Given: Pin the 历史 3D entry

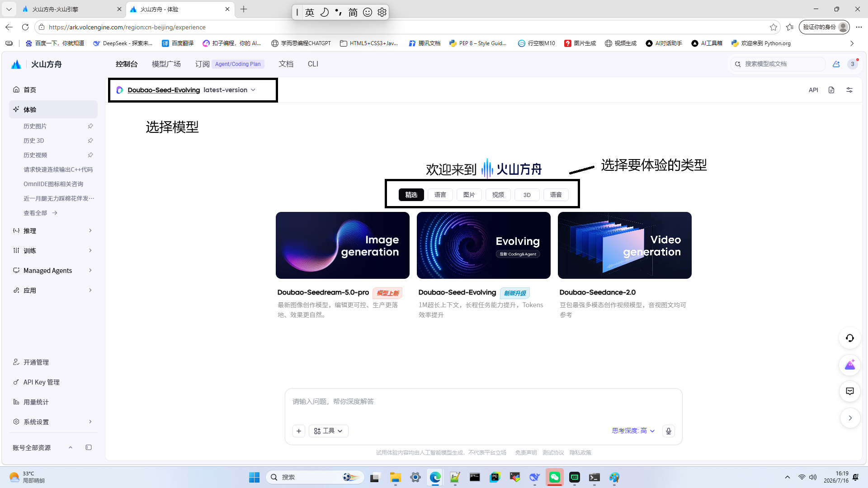Looking at the screenshot, I should pos(90,141).
